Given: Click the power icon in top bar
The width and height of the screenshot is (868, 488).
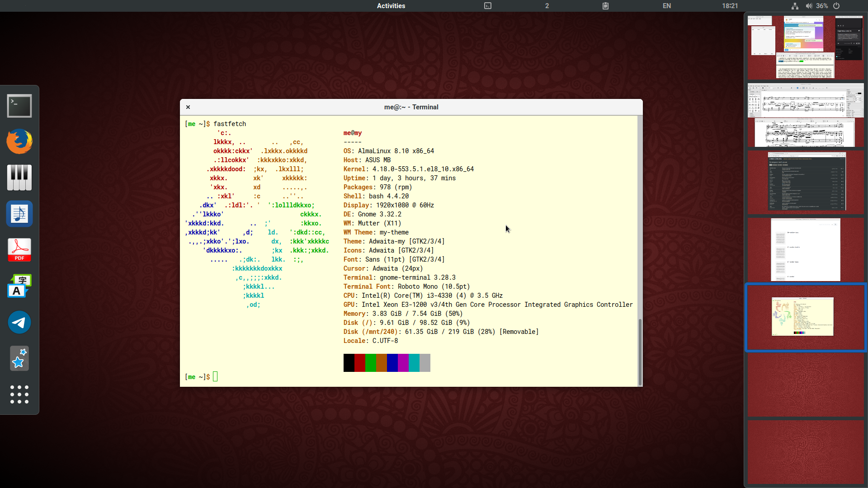Looking at the screenshot, I should point(836,6).
